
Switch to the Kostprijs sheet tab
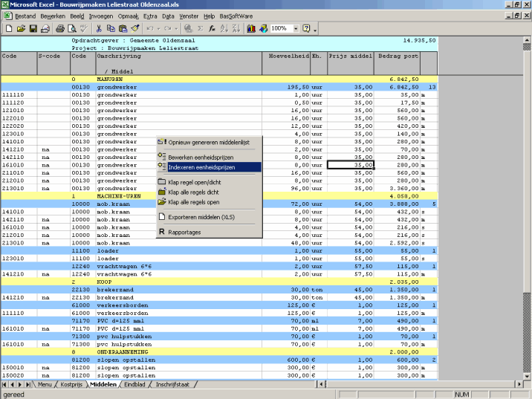coord(71,384)
